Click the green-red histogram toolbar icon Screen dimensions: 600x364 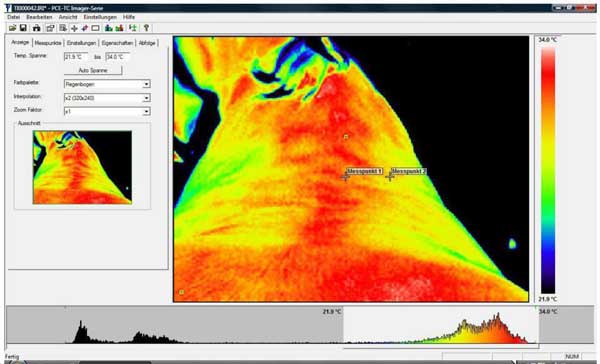(x=119, y=28)
